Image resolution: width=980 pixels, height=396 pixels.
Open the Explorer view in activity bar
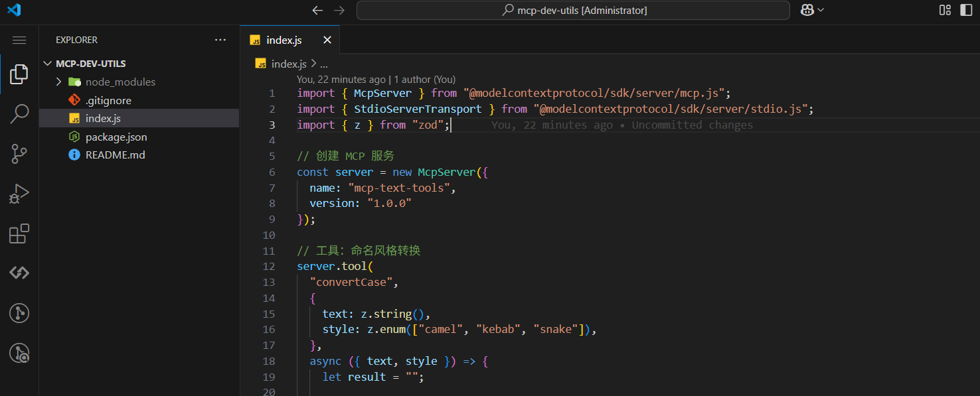[19, 74]
